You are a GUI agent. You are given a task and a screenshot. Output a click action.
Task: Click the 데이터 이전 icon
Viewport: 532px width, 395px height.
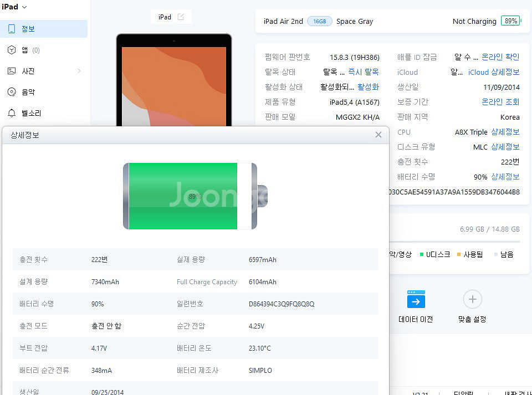pos(416,300)
